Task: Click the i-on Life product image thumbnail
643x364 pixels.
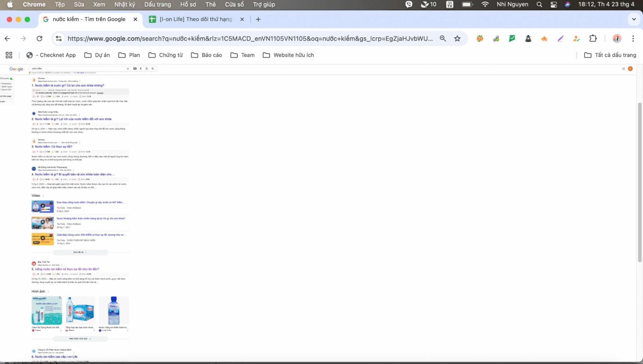Action: click(80, 310)
